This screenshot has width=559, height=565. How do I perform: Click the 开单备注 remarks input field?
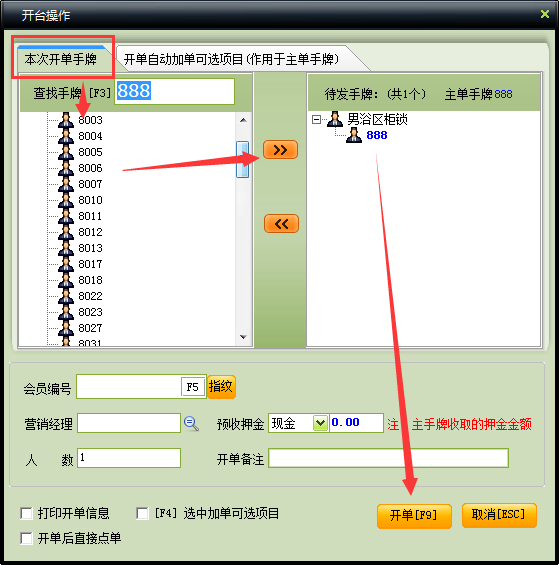(x=389, y=458)
